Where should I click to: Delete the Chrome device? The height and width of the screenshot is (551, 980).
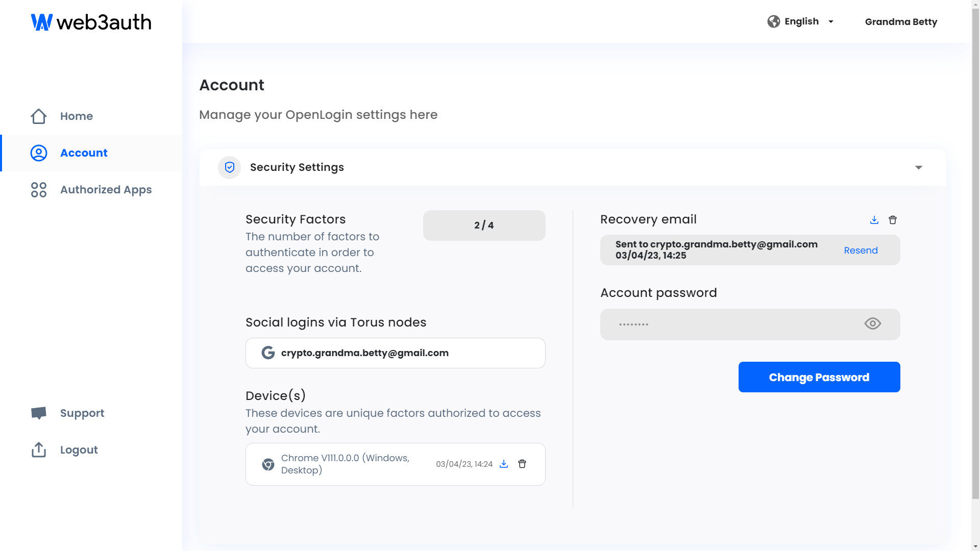point(522,464)
